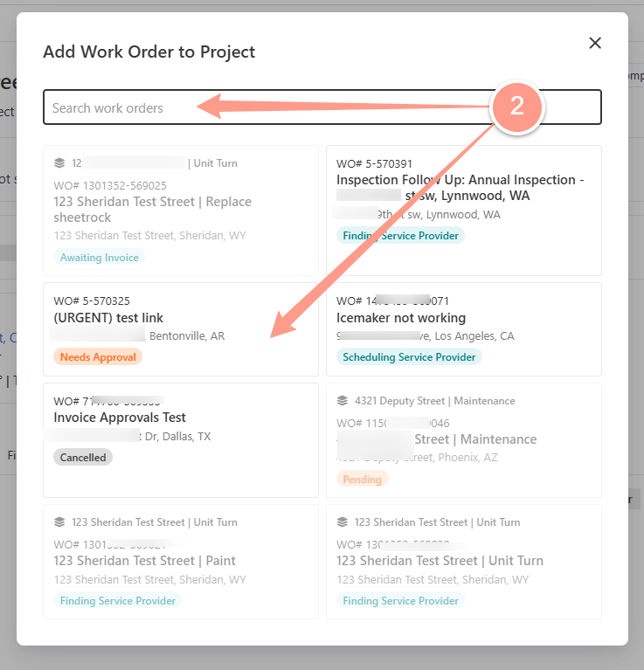The image size is (644, 670).
Task: Select 123 Sheridan Test Street Unit Turn order
Action: (464, 562)
